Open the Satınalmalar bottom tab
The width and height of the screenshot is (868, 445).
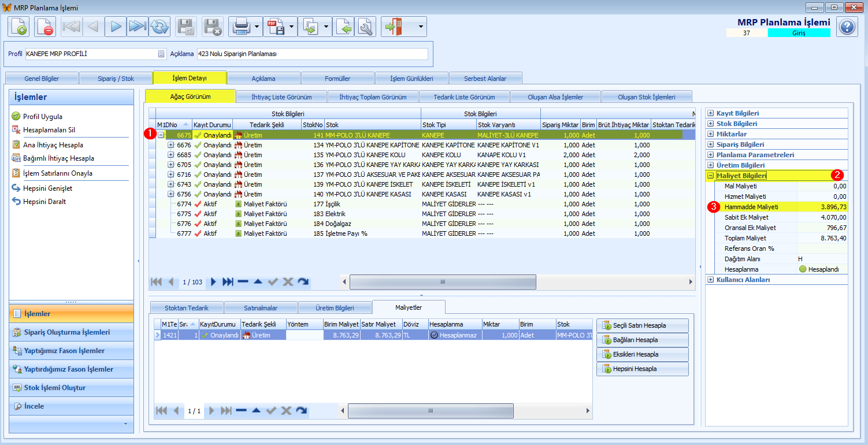pyautogui.click(x=261, y=308)
